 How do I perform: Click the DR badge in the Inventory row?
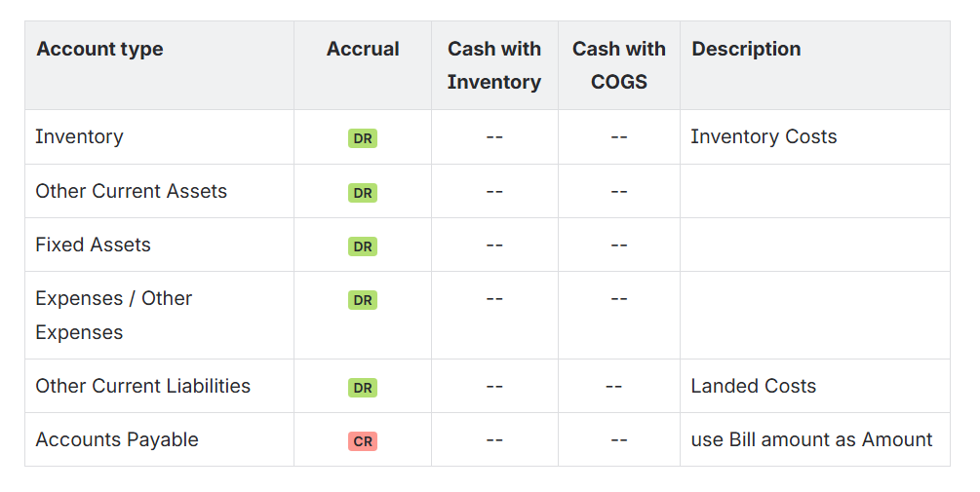[x=363, y=138]
